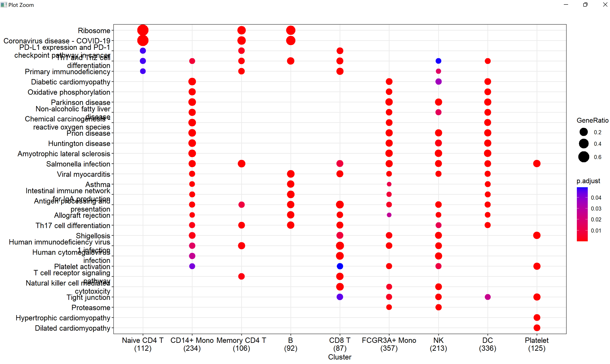610x364 pixels.
Task: Click the GeneRatio 0.6 legend circle
Action: click(x=584, y=157)
